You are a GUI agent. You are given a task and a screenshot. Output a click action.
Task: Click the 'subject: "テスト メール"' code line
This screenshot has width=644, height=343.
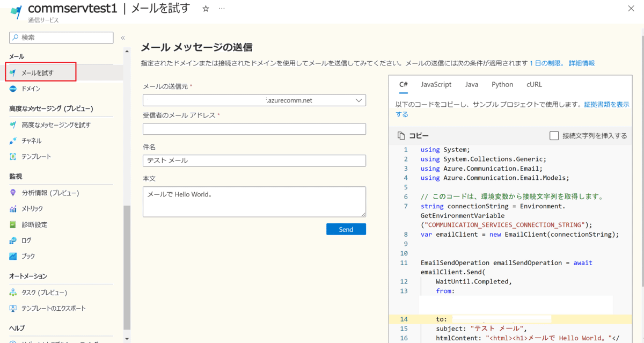click(x=481, y=329)
